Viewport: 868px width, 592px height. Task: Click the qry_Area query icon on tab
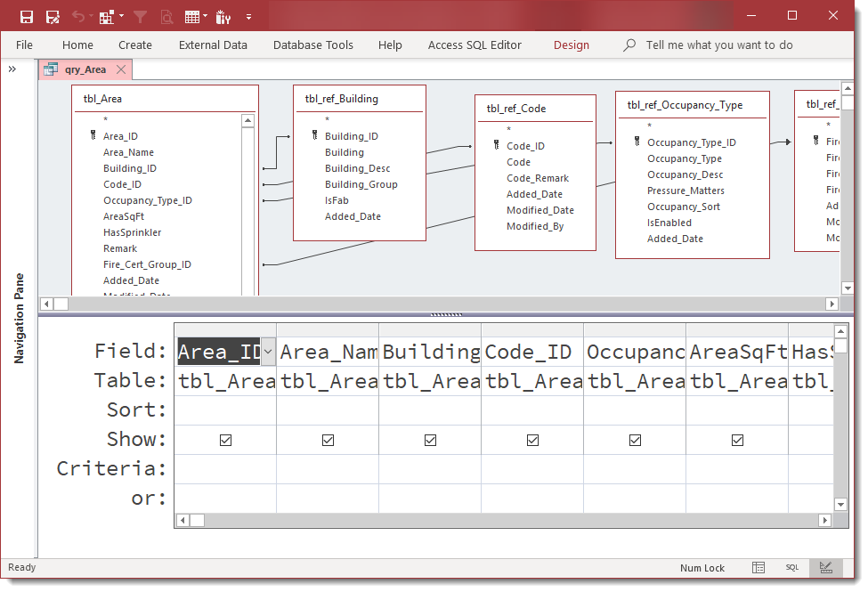(51, 69)
